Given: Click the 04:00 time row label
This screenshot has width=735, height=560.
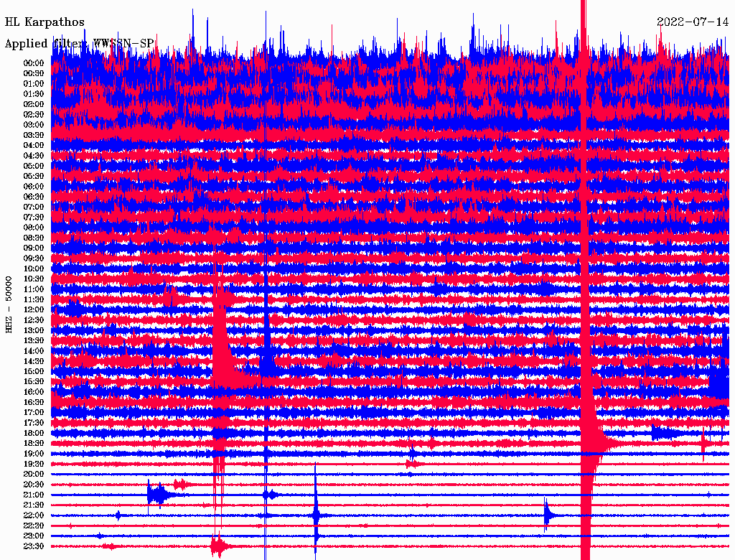Looking at the screenshot, I should pos(34,146).
